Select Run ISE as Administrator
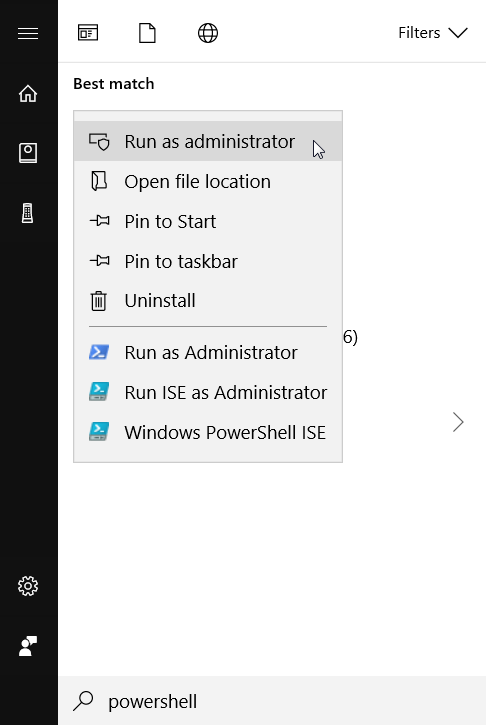 tap(208, 393)
